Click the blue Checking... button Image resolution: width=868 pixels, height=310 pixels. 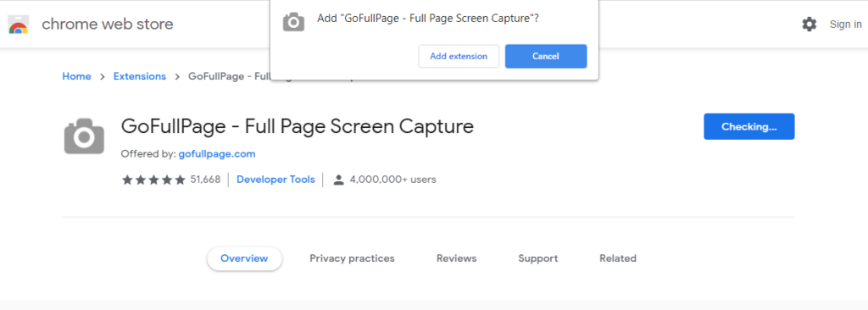click(749, 127)
